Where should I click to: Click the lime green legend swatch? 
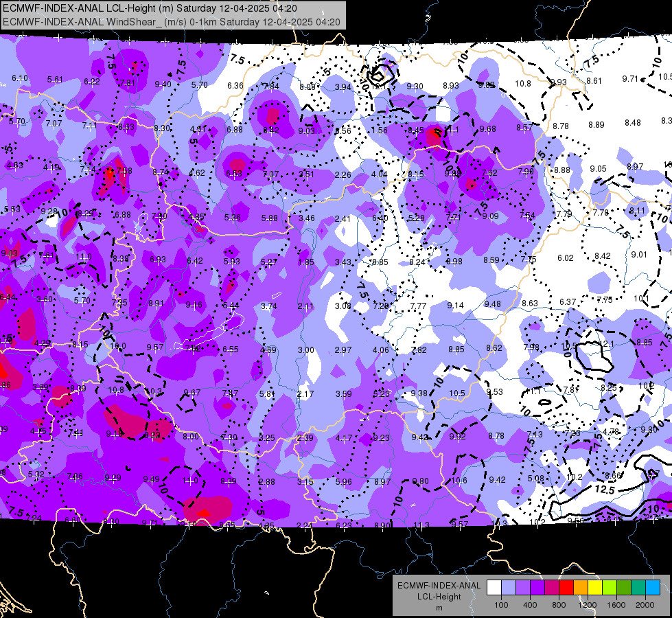click(610, 587)
